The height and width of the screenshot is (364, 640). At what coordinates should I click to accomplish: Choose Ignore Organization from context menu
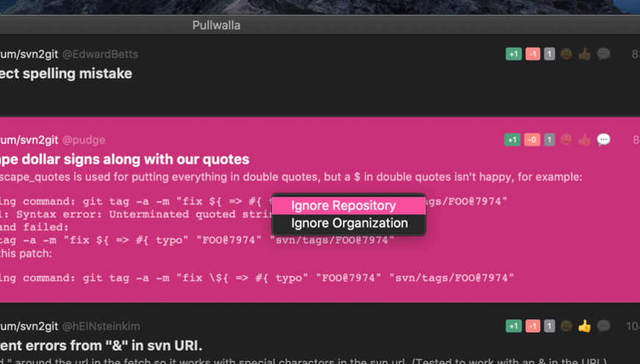click(x=349, y=223)
